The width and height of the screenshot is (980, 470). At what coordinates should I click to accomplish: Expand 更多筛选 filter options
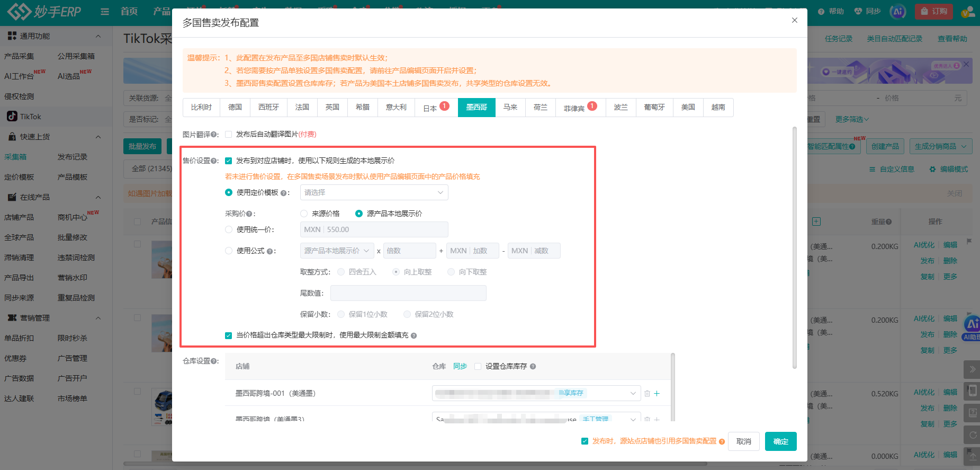pos(852,119)
